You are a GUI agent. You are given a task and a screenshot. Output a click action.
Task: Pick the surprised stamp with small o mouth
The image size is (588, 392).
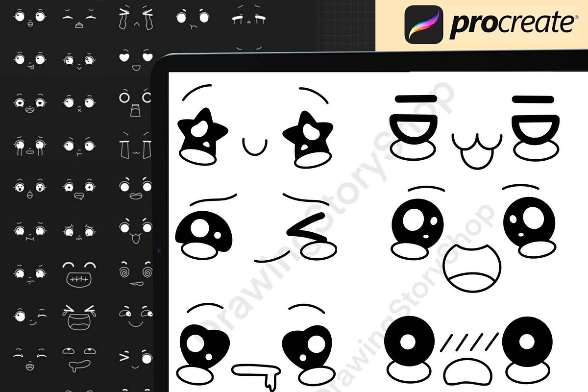30,189
